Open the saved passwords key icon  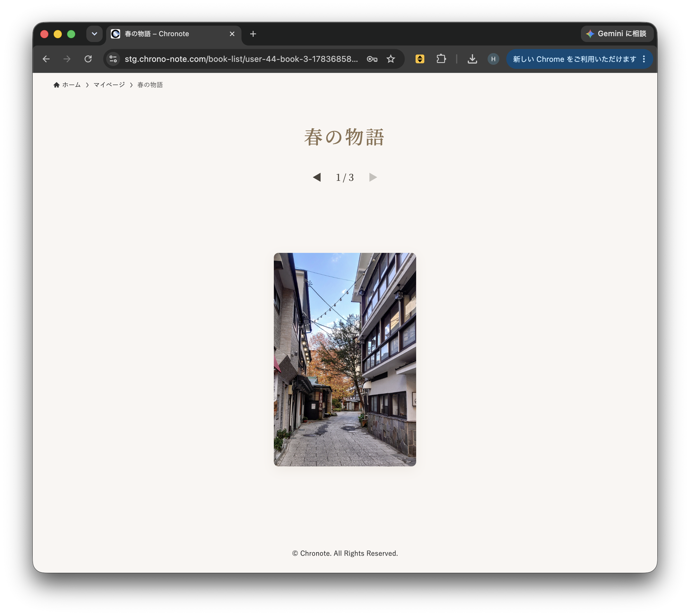(x=372, y=59)
